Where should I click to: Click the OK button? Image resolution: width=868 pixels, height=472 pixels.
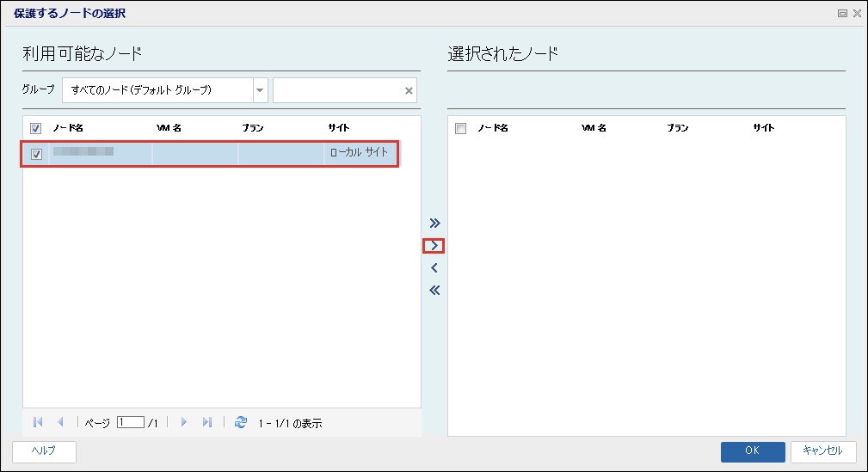coord(753,451)
